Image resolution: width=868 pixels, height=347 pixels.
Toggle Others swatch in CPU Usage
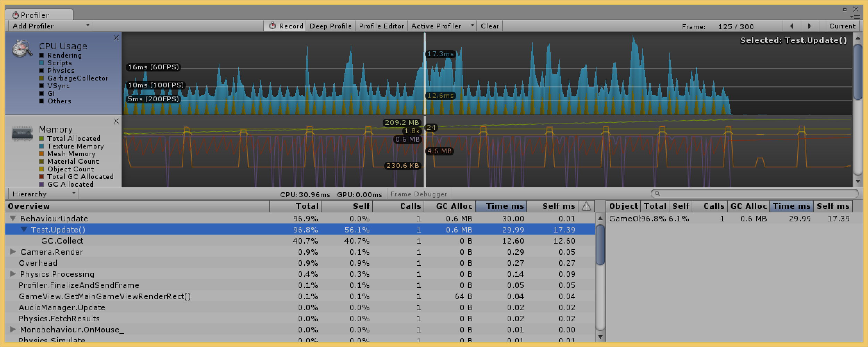[41, 101]
